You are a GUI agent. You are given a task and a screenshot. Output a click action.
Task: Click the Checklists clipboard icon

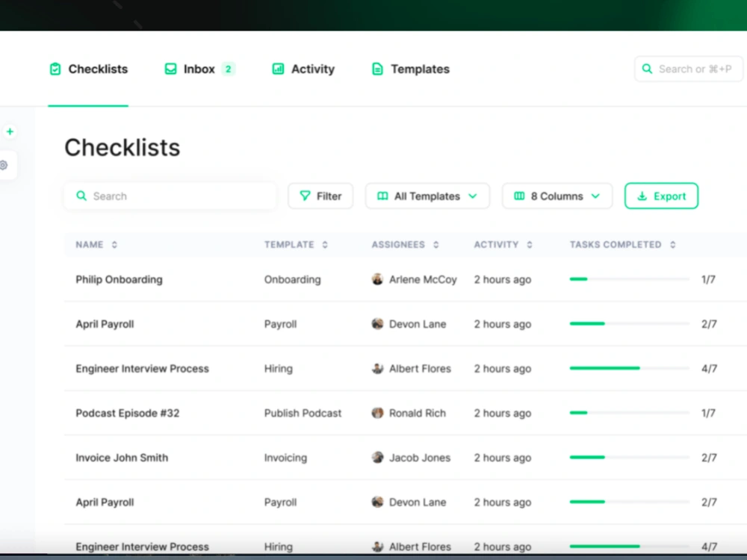55,69
